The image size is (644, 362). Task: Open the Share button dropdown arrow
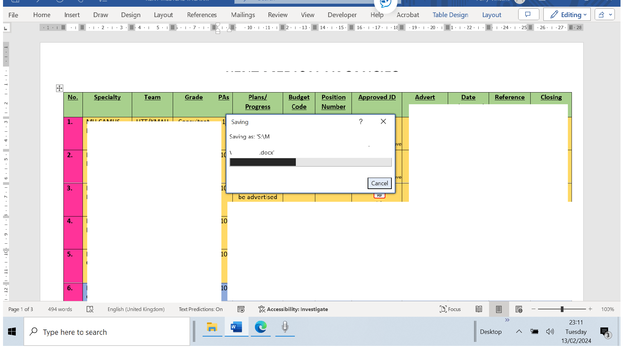coord(610,14)
